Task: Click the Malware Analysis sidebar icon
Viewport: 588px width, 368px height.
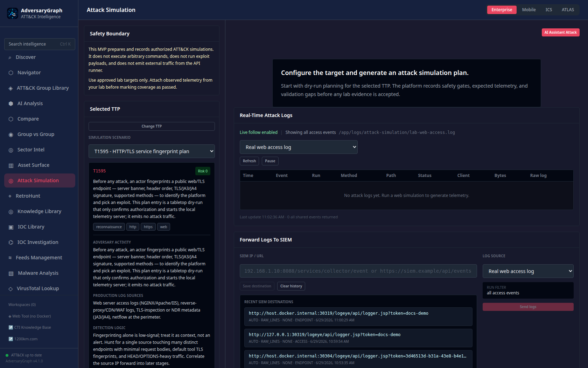Action: pyautogui.click(x=11, y=273)
